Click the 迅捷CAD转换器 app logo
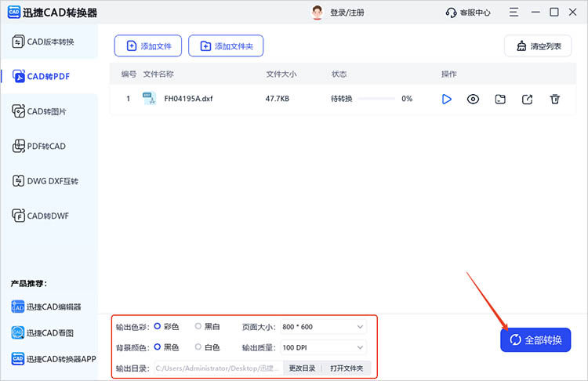The image size is (588, 381). (14, 12)
